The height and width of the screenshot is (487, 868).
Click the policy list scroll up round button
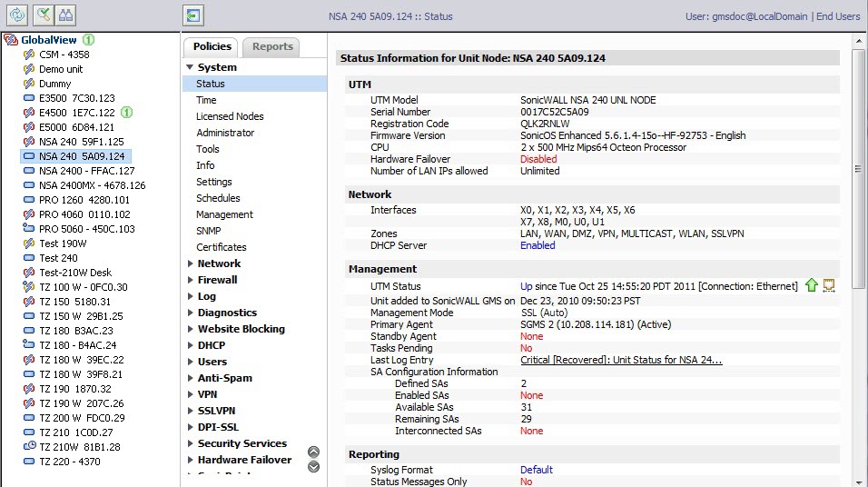pos(313,452)
